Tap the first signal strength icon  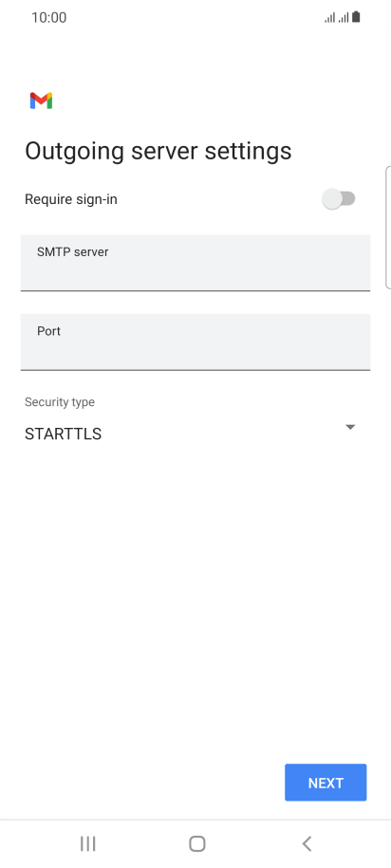[329, 18]
